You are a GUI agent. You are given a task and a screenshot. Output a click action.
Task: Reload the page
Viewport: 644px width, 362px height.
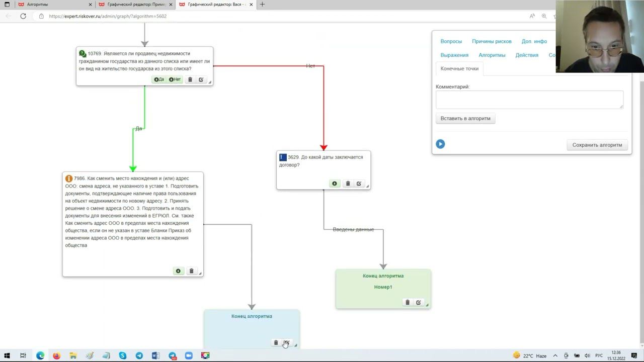coord(23,16)
